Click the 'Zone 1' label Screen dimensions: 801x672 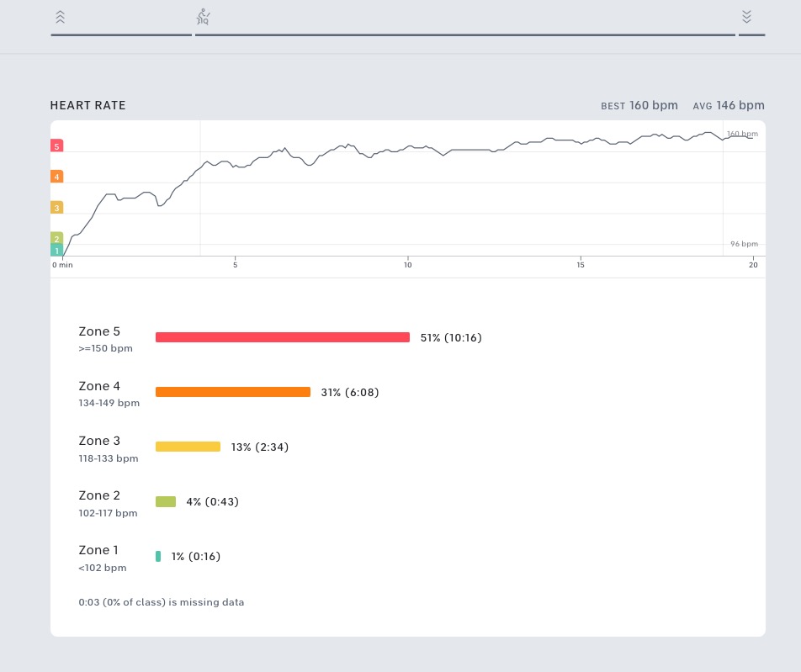coord(98,550)
